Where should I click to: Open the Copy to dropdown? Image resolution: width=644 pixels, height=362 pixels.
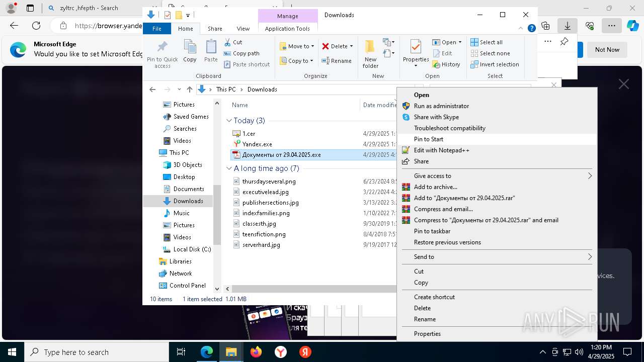click(297, 61)
